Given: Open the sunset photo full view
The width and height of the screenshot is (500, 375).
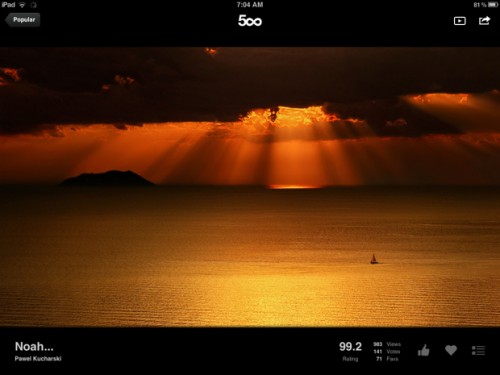Looking at the screenshot, I should (x=250, y=187).
